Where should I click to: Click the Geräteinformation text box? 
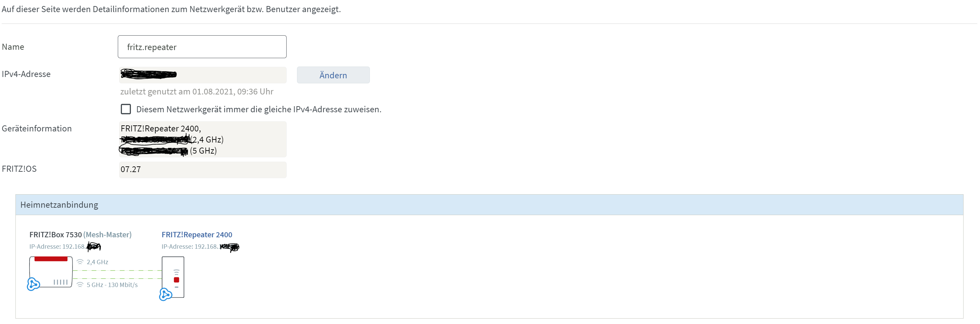click(x=203, y=139)
